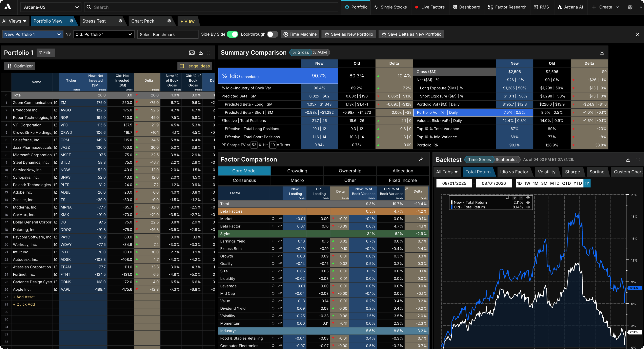Viewport: 644px width, 349px height.
Task: Click the backtest start date 08/01/2025
Action: point(454,183)
